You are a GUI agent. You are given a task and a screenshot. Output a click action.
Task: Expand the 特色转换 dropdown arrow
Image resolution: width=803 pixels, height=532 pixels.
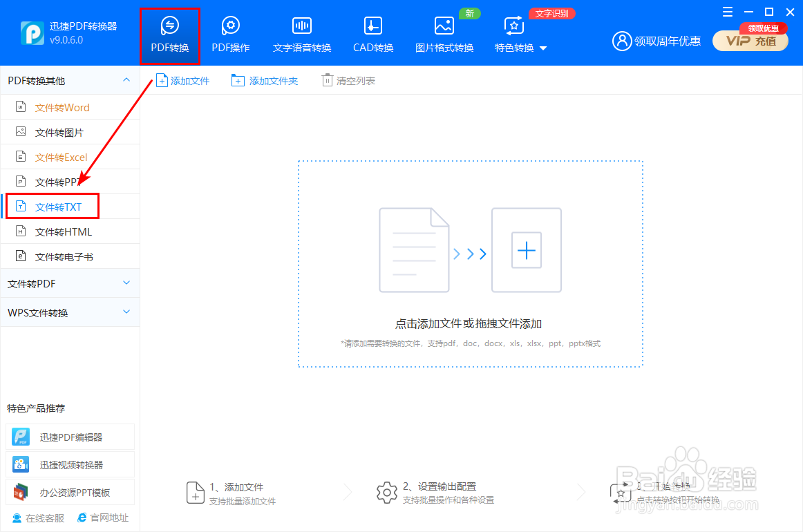543,48
